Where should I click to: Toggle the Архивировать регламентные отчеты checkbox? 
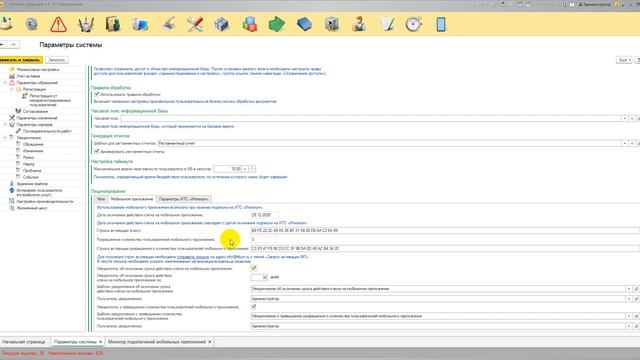click(x=97, y=151)
